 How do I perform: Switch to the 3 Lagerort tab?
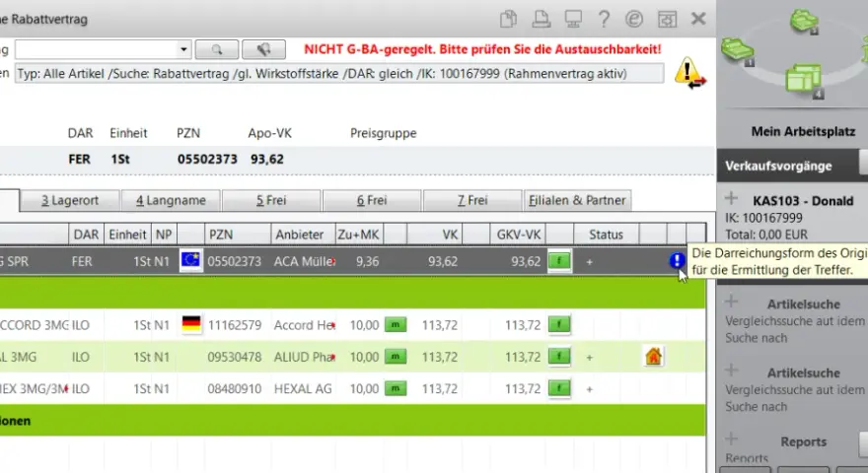pyautogui.click(x=70, y=200)
